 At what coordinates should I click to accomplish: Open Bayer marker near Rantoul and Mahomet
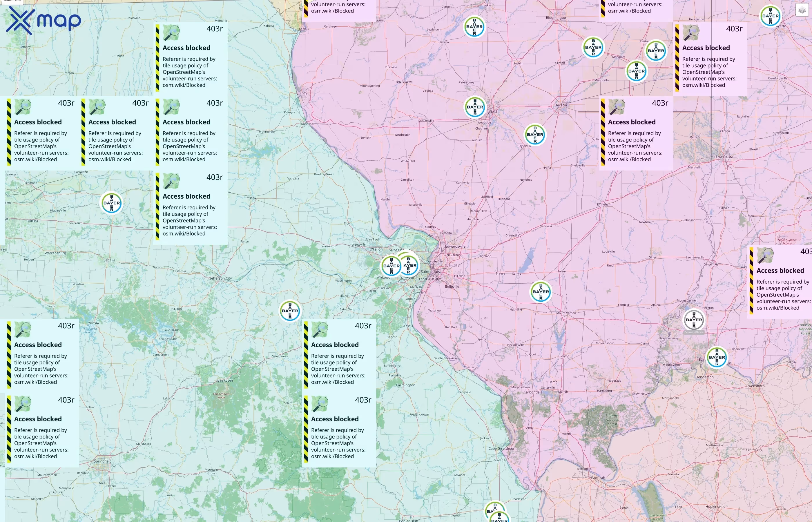655,51
